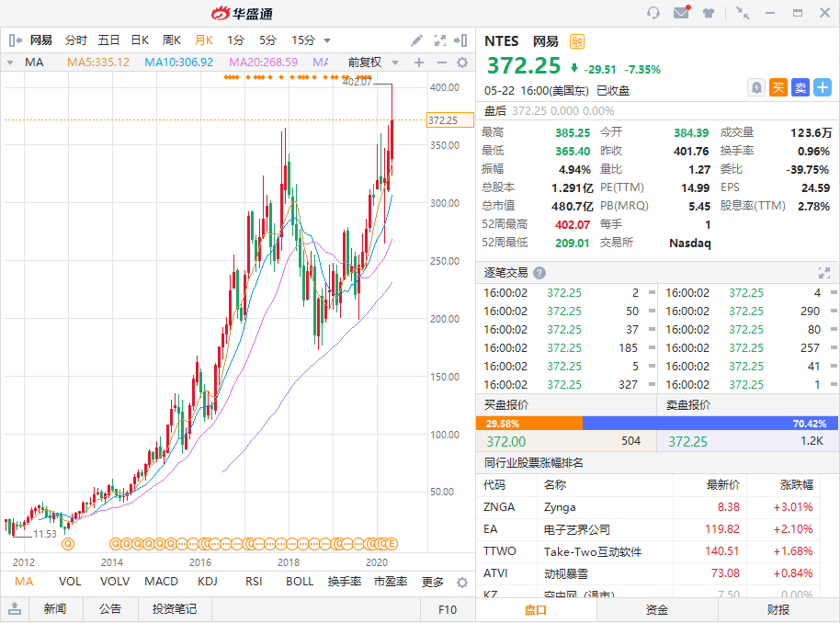Select the drawing pencil tool
Viewport: 840px width, 623px height.
[x=417, y=40]
